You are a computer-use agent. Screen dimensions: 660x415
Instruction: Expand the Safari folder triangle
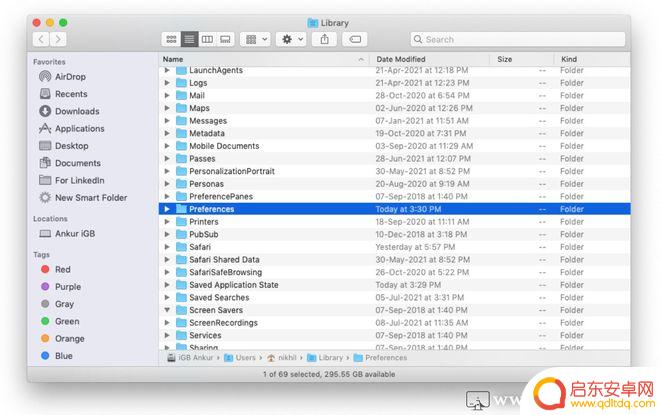coord(167,247)
